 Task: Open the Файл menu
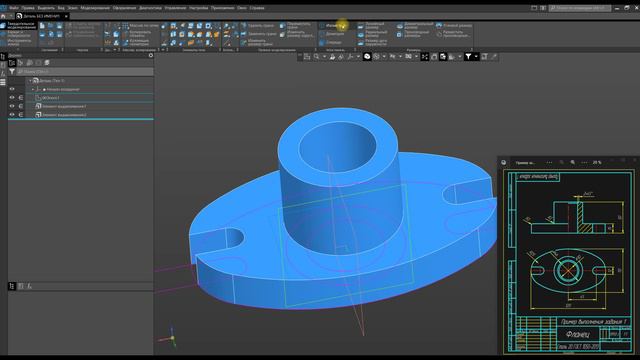click(13, 8)
